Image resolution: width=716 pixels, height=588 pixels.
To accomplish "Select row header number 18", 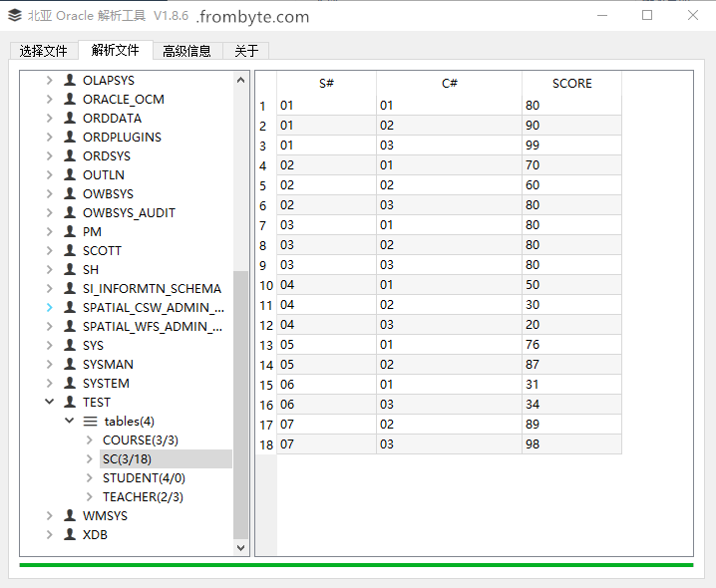I will click(x=266, y=444).
